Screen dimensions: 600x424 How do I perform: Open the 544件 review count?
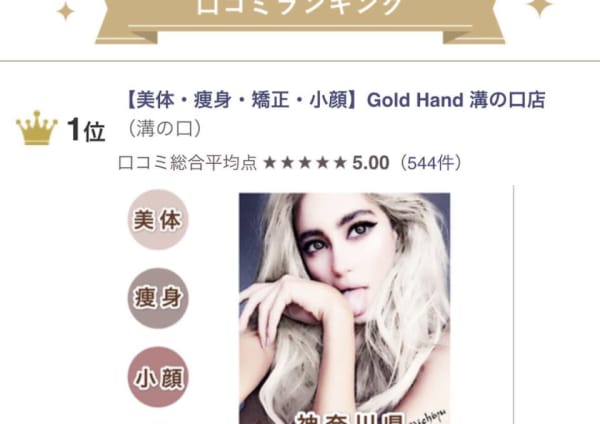(430, 163)
